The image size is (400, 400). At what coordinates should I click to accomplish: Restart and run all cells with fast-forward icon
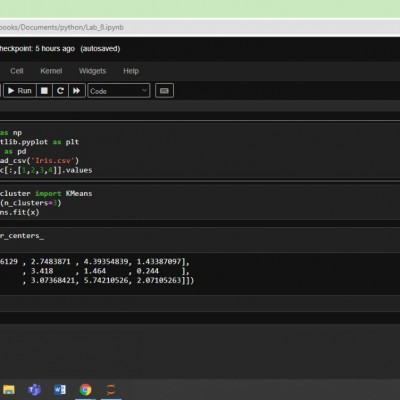point(77,91)
